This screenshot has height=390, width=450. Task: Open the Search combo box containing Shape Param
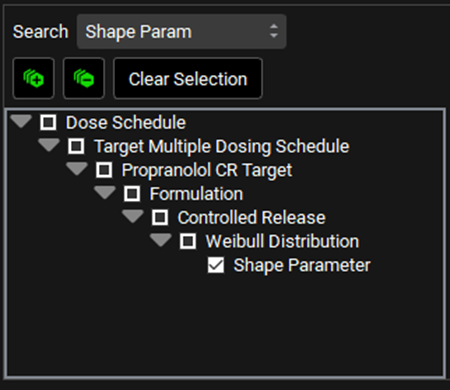[x=181, y=32]
